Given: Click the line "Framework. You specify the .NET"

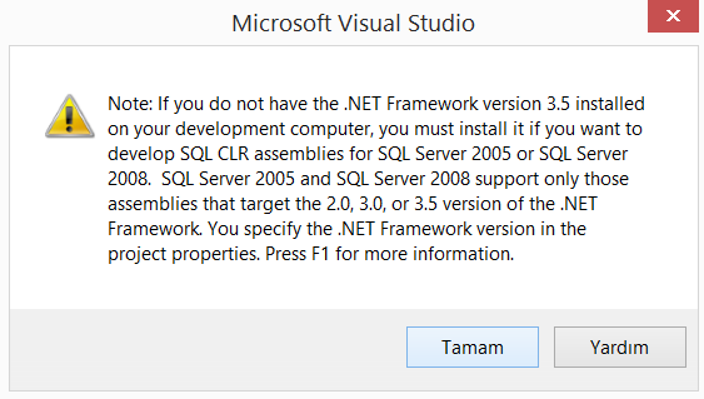Looking at the screenshot, I should click(x=347, y=228).
